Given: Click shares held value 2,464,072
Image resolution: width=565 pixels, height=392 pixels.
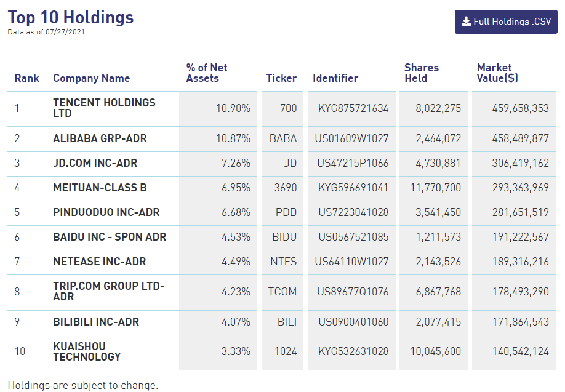Looking at the screenshot, I should [438, 138].
